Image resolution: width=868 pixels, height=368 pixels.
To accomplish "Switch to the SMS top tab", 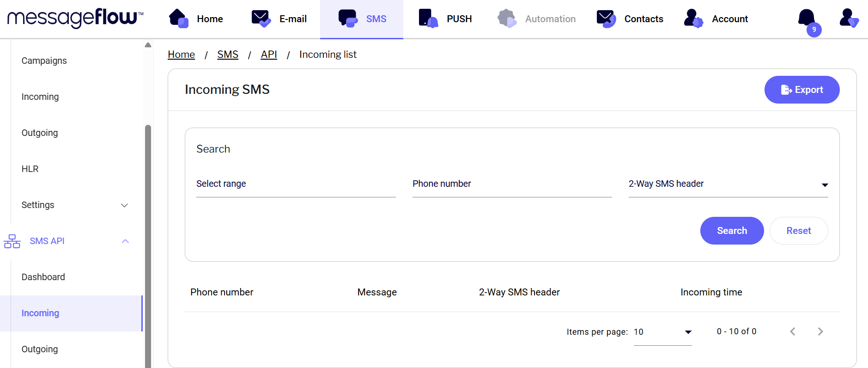I will (362, 19).
